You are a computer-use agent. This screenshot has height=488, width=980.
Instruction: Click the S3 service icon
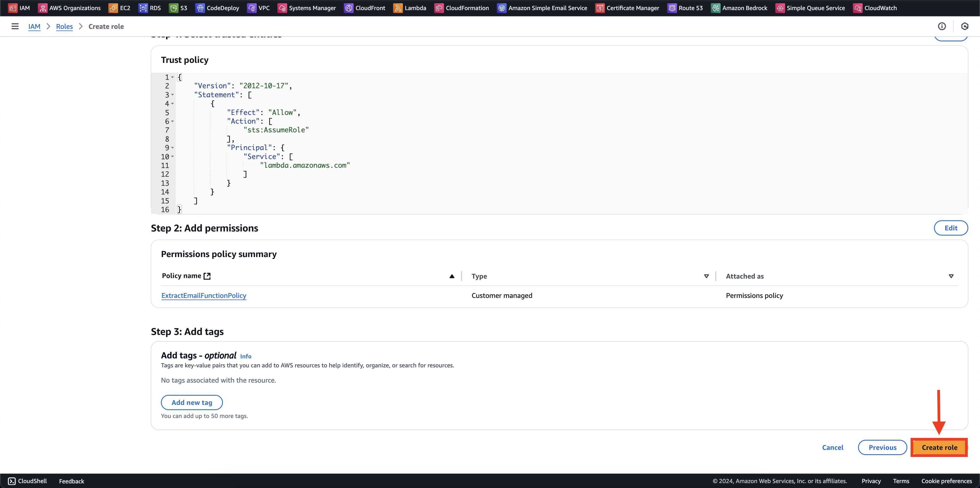(174, 8)
